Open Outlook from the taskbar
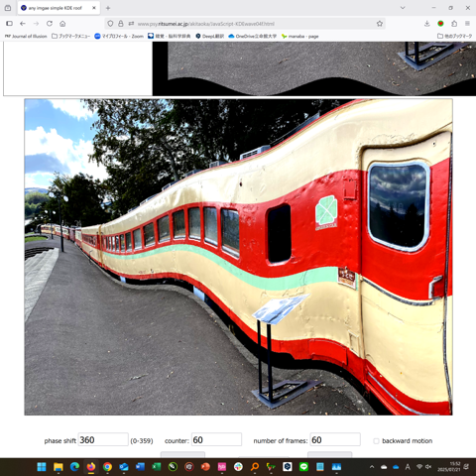 pyautogui.click(x=124, y=467)
